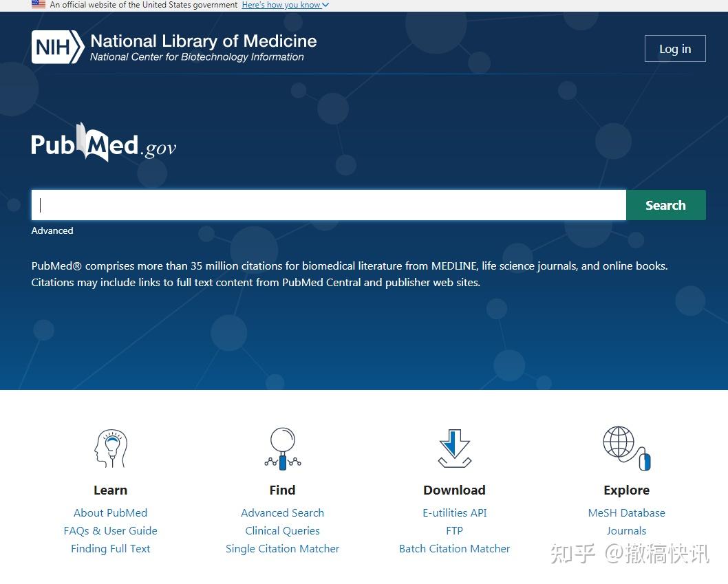Screen dimensions: 728x584
Task: Open the E-utilities API link
Action: tap(455, 512)
